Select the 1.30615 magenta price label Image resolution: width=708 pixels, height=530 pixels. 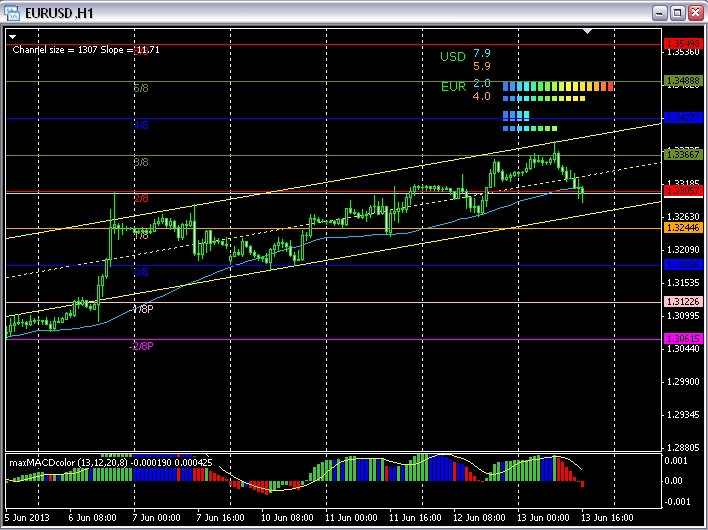click(x=683, y=339)
